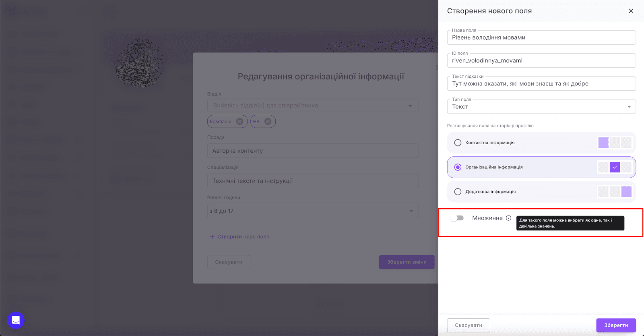
Task: Click the Назва поля input field
Action: click(x=541, y=37)
